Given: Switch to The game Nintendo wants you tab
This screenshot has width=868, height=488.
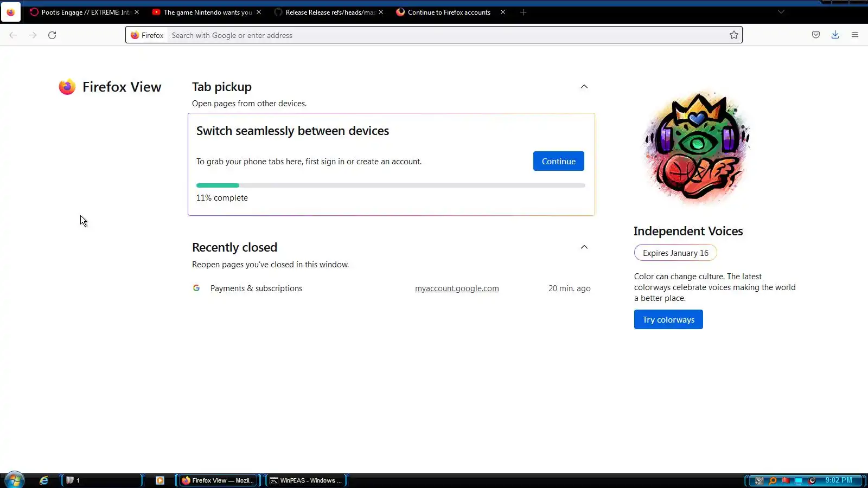Looking at the screenshot, I should point(207,12).
